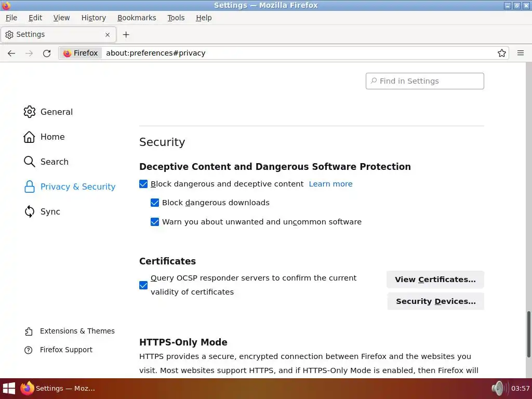Viewport: 532px width, 399px height.
Task: Uncheck Block dangerous and deceptive content
Action: [x=143, y=184]
